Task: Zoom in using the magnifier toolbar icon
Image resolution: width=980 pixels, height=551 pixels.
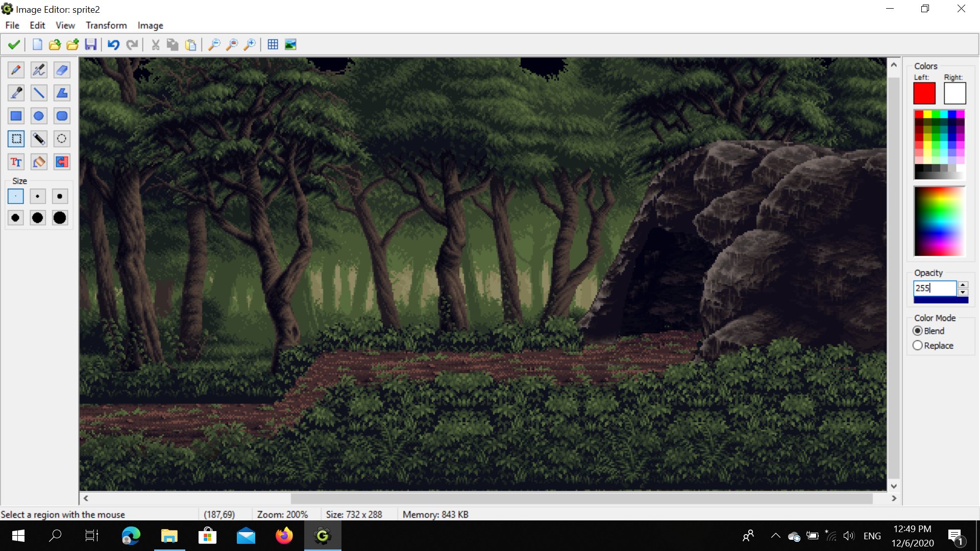Action: [250, 44]
